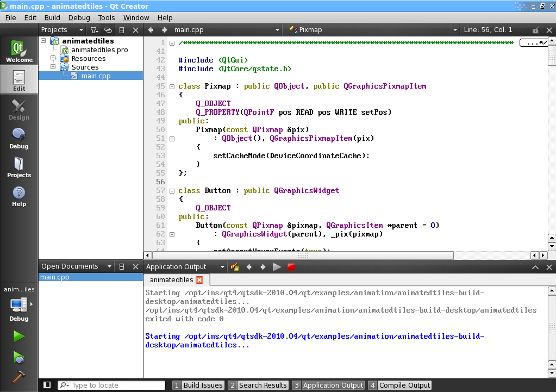Go forward in editor navigation history

tap(164, 30)
